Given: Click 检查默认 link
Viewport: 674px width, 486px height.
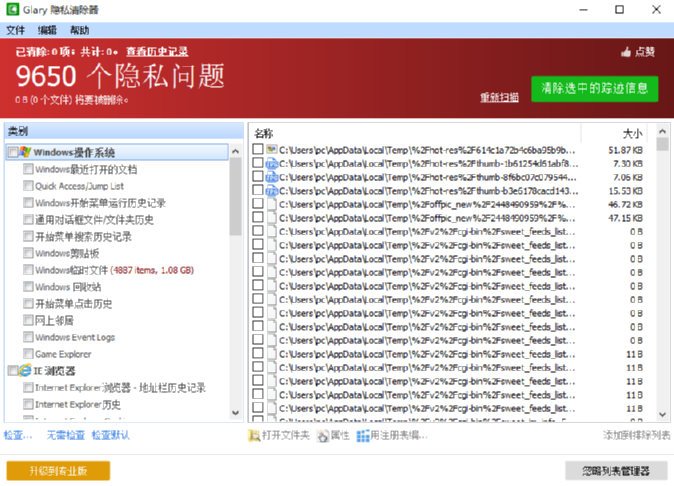Looking at the screenshot, I should (110, 435).
